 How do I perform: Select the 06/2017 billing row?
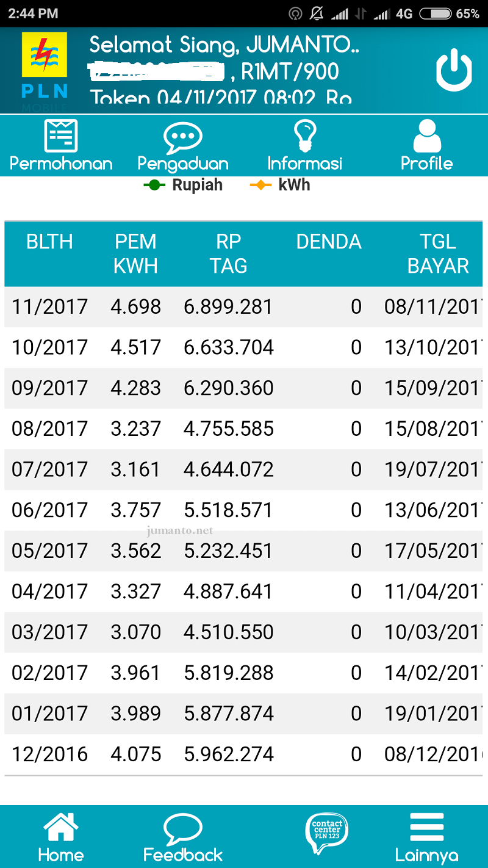[243, 510]
